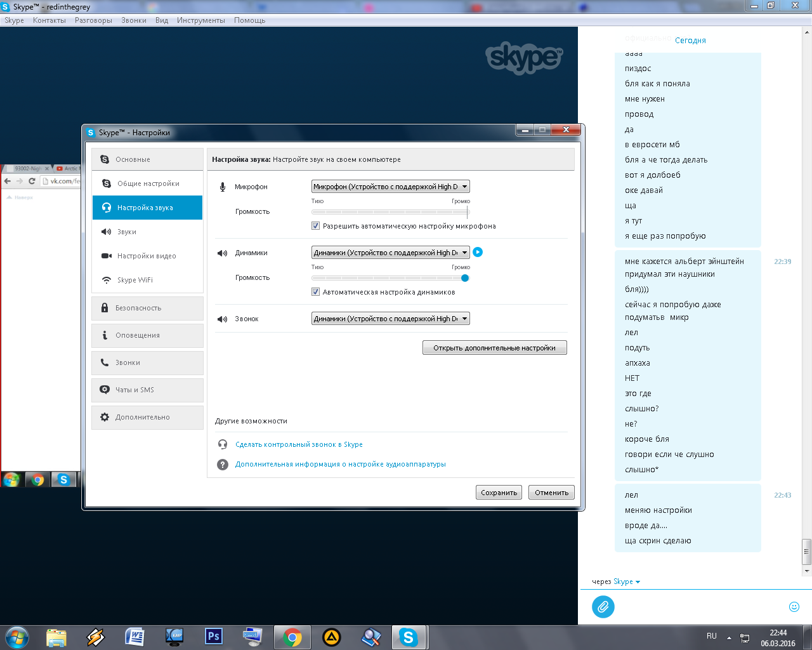
Task: Toggle automatic microphone adjustment checkbox
Action: (x=315, y=226)
